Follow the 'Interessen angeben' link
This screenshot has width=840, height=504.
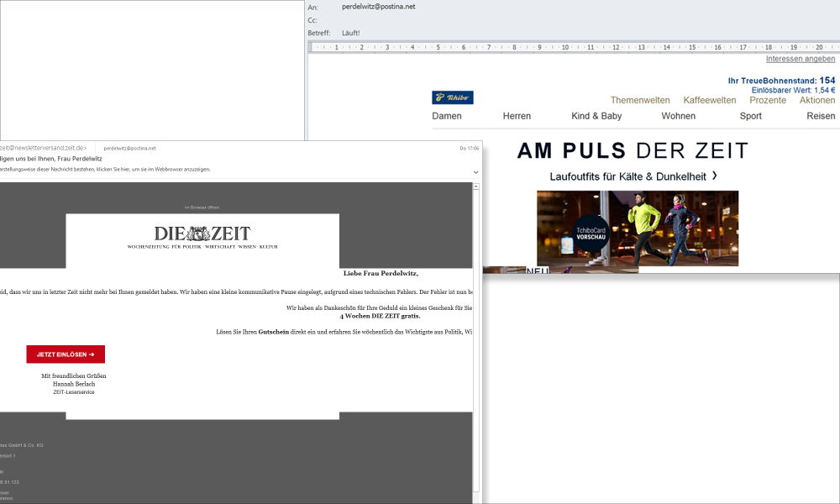801,59
